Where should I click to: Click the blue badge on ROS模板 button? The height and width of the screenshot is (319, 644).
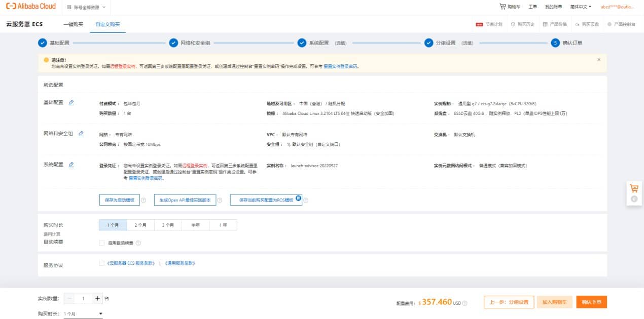point(299,198)
